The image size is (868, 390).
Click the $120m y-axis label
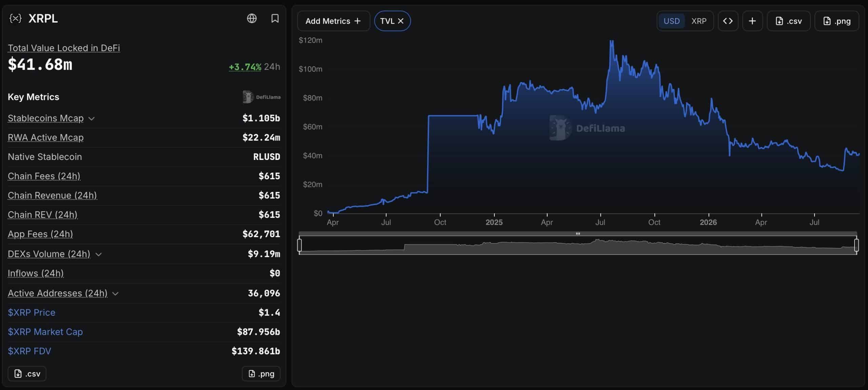coord(310,40)
